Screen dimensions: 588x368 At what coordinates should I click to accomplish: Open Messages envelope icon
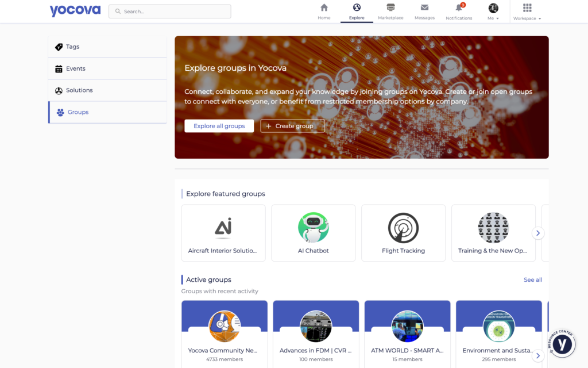click(x=424, y=7)
